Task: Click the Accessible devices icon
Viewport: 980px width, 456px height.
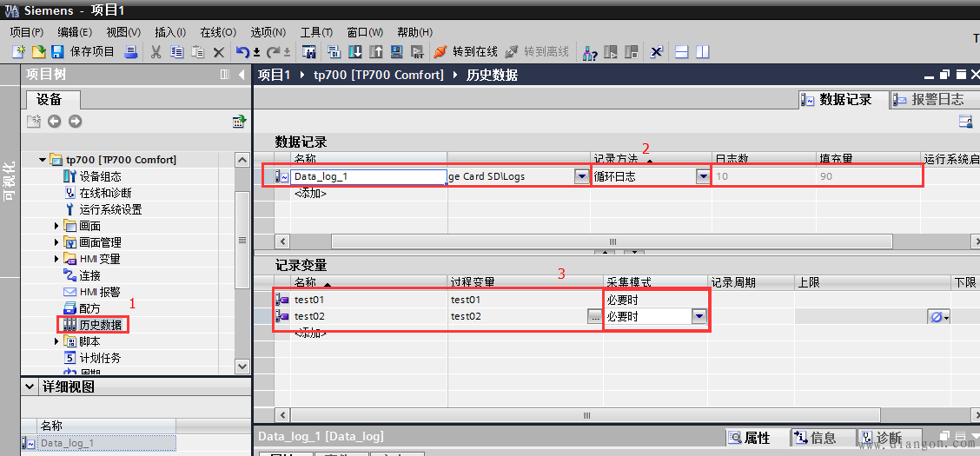Action: click(590, 52)
